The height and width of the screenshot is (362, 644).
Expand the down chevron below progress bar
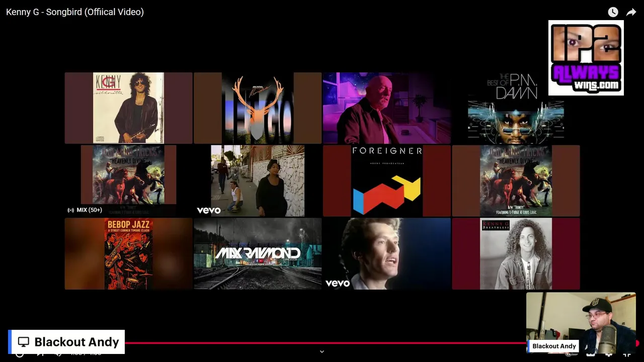click(x=322, y=352)
